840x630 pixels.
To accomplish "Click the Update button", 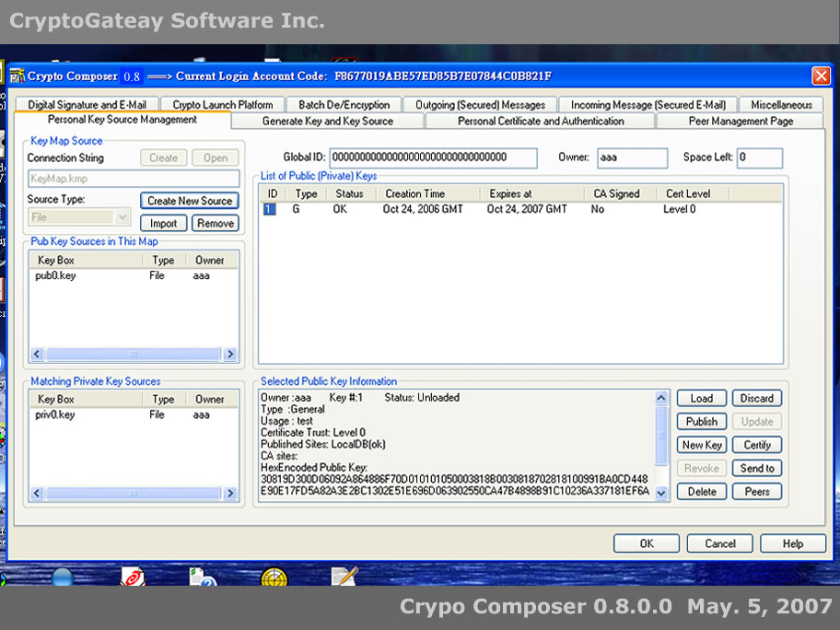I will click(x=756, y=422).
